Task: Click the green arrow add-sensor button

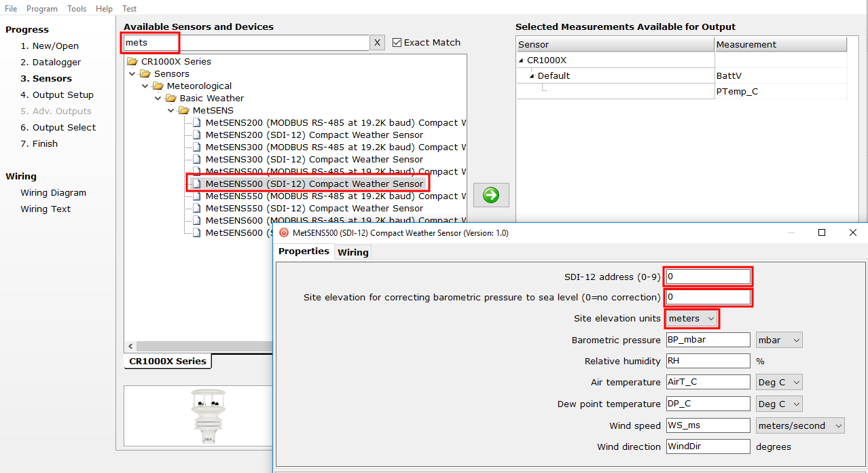Action: point(491,196)
